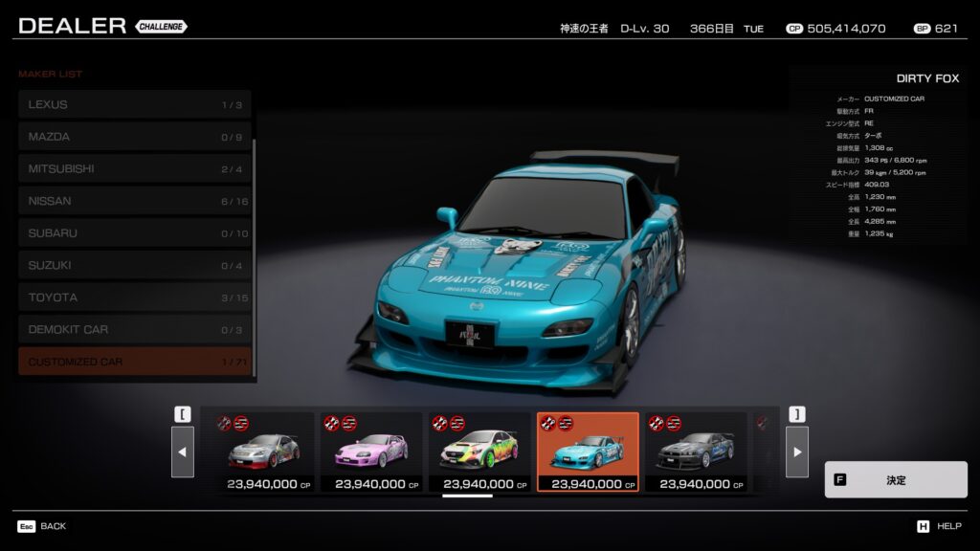Click the teal RX-7 3D preview

pos(519,272)
